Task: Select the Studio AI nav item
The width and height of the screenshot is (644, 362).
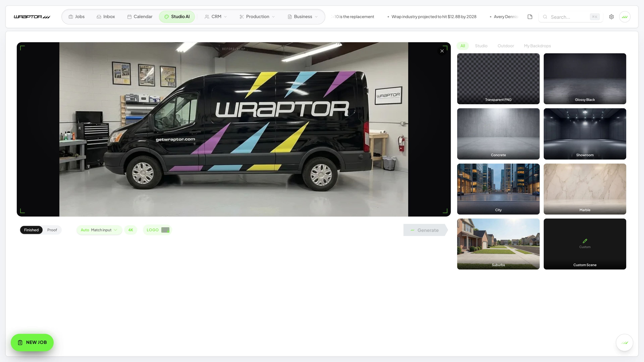Action: (x=177, y=17)
